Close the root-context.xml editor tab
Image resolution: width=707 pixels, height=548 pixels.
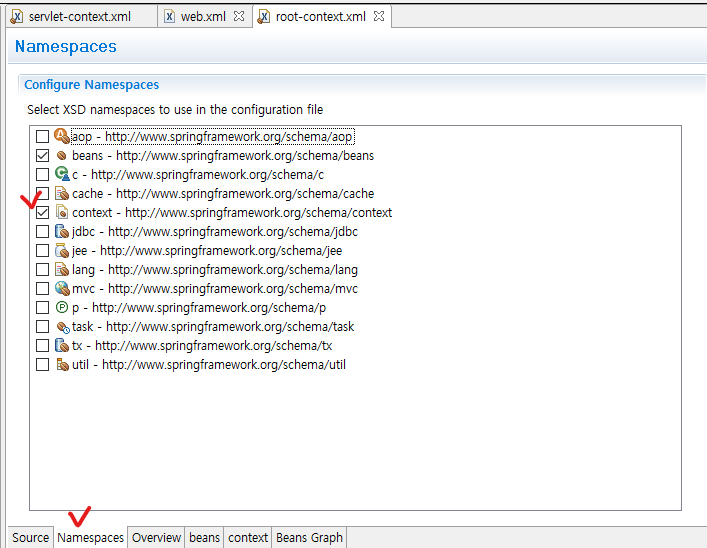tap(380, 17)
